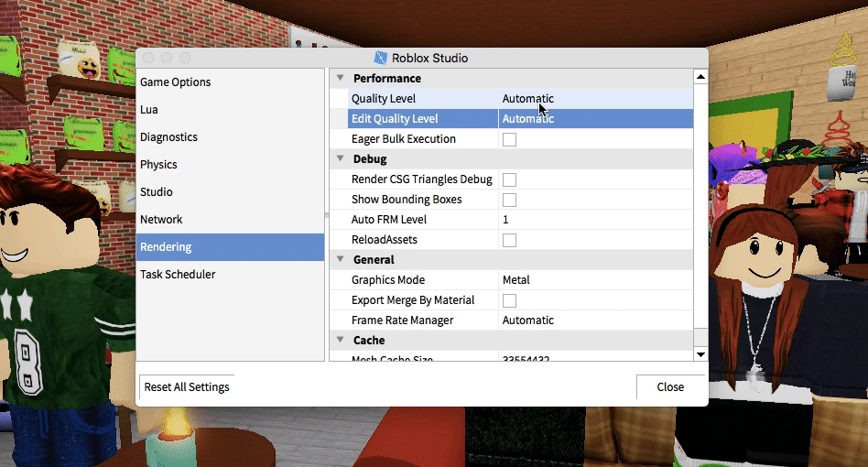This screenshot has height=467, width=868.
Task: Open the Diagnostics settings category
Action: (x=231, y=137)
